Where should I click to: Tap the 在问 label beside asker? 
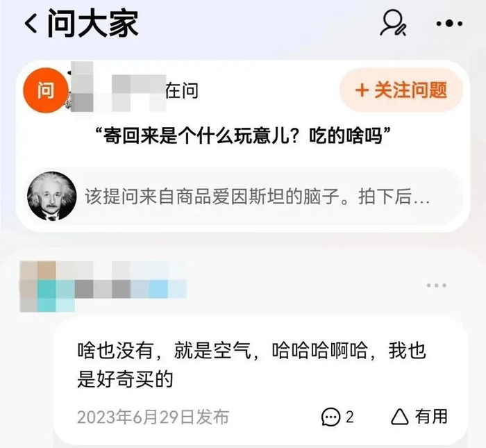click(182, 90)
